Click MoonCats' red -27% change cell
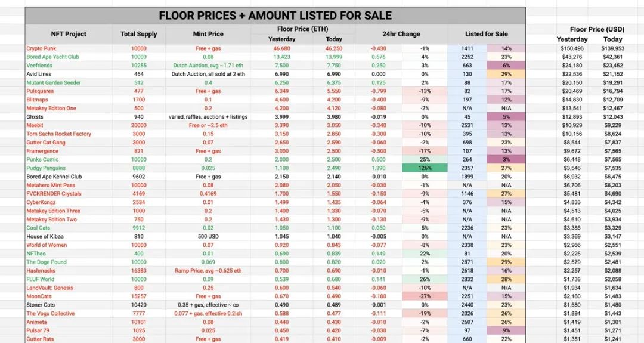644x343 pixels. pyautogui.click(x=425, y=296)
